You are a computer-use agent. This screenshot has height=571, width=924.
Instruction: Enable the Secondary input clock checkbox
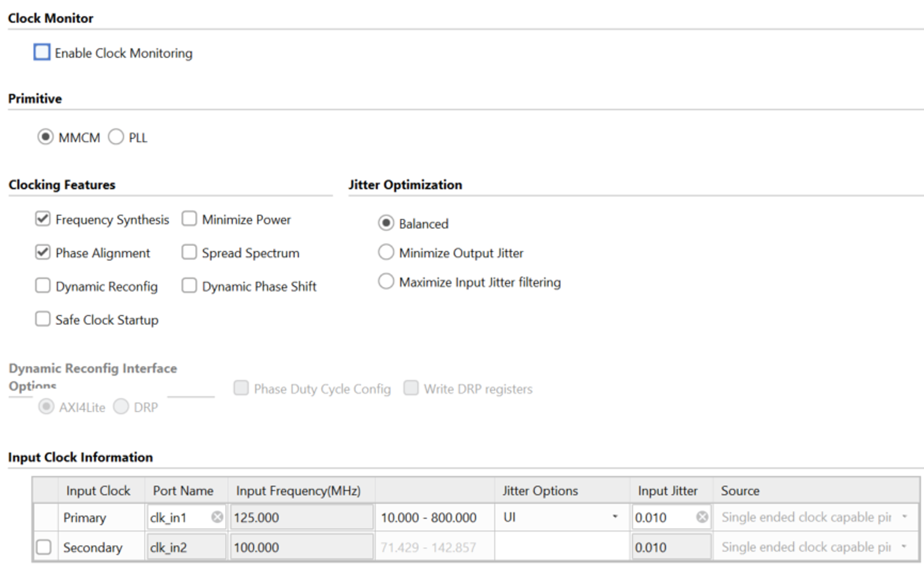click(x=44, y=547)
